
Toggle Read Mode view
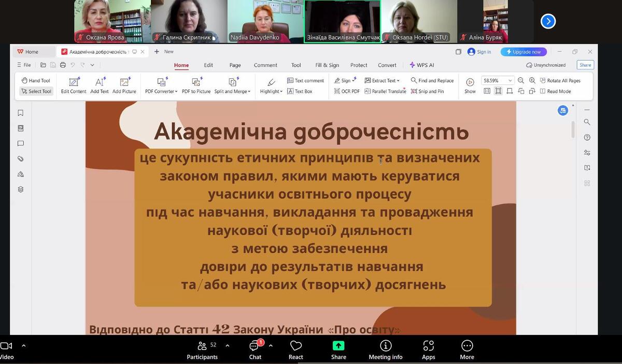(x=555, y=92)
